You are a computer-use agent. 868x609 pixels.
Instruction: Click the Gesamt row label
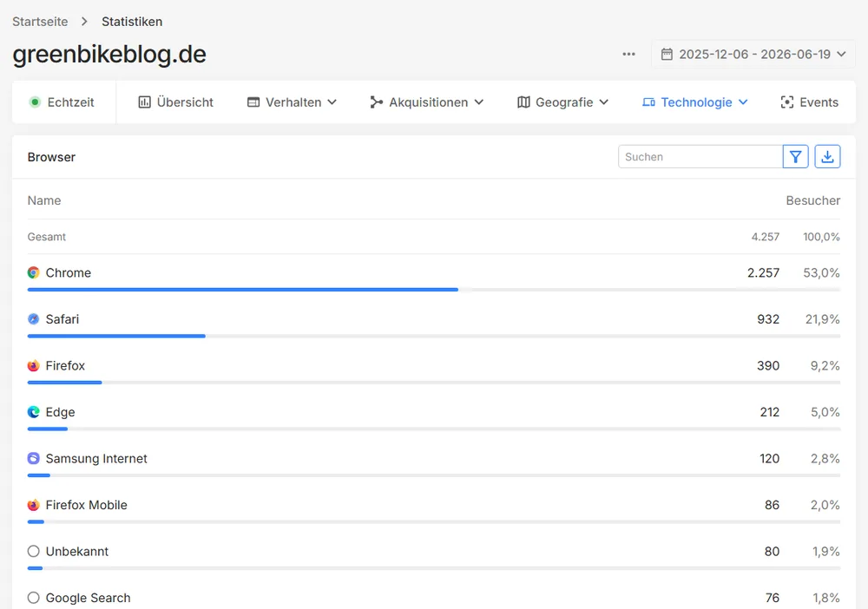tap(47, 237)
